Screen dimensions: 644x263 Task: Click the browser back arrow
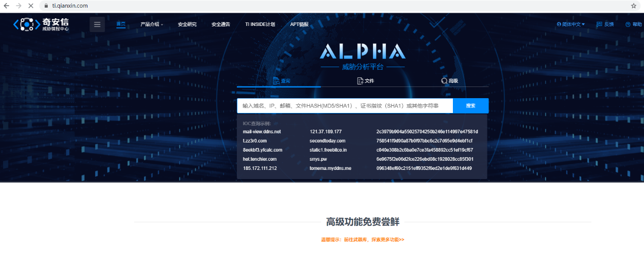[x=7, y=6]
